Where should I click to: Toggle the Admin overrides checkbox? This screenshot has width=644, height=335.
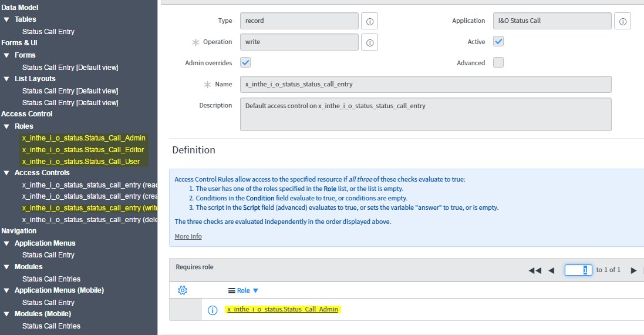(x=245, y=62)
